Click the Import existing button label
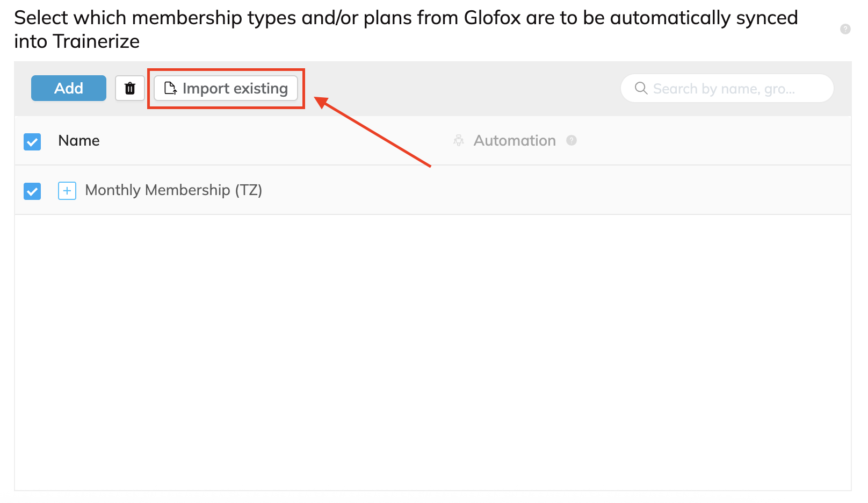The image size is (868, 503). pos(235,88)
